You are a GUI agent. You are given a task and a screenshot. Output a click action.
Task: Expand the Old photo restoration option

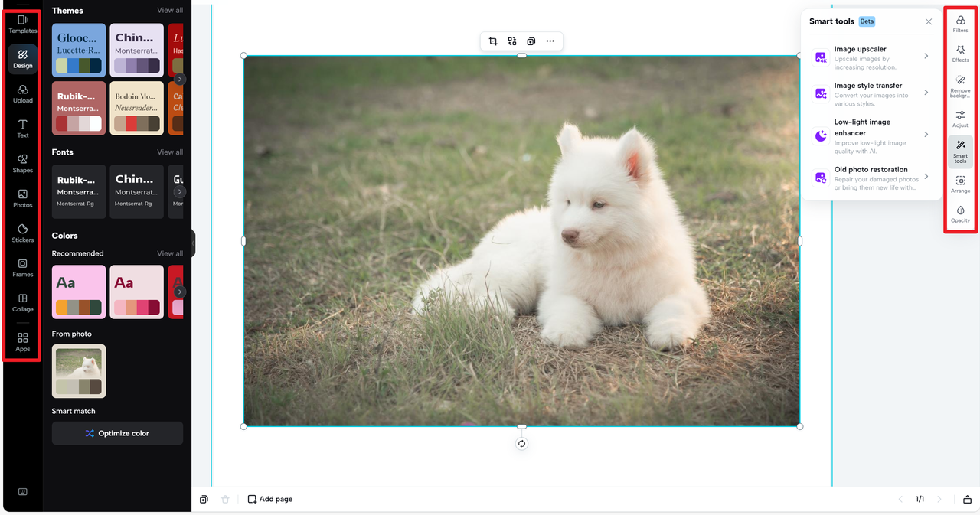pyautogui.click(x=871, y=178)
